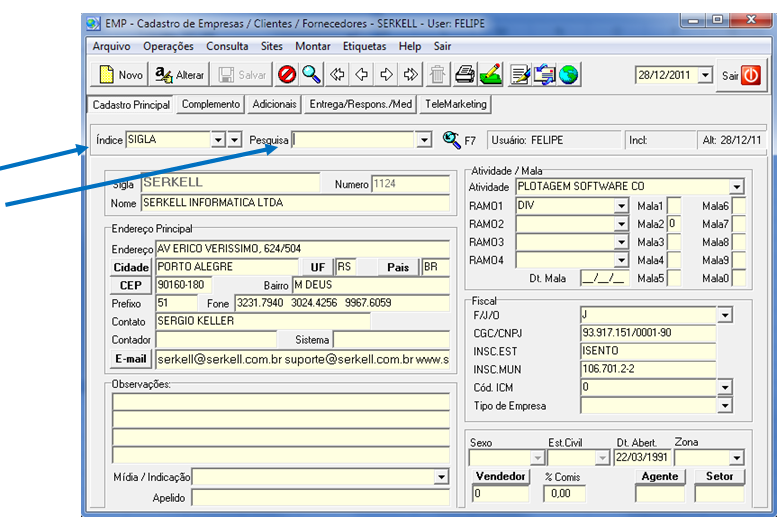Viewport: 782px width, 521px height.
Task: Go to previous record with left arrow
Action: (x=362, y=75)
